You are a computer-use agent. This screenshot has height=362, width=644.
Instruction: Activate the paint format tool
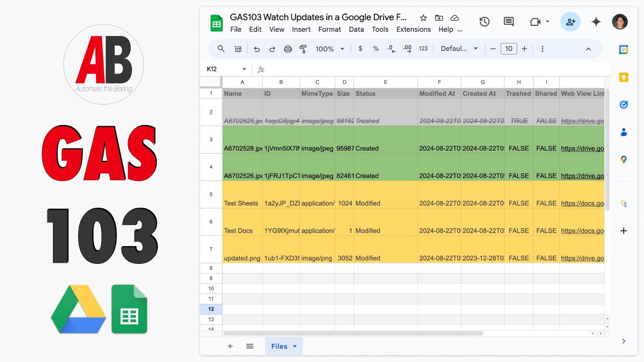coord(303,49)
